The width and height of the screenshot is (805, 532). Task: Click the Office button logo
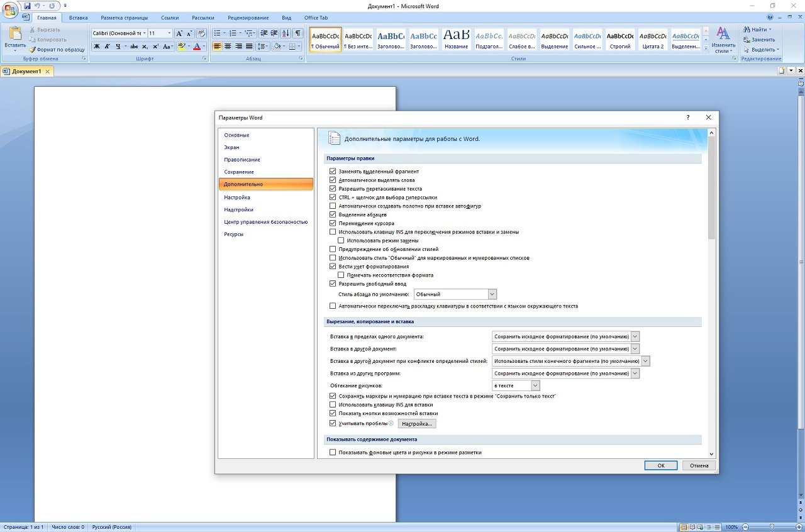[x=10, y=10]
